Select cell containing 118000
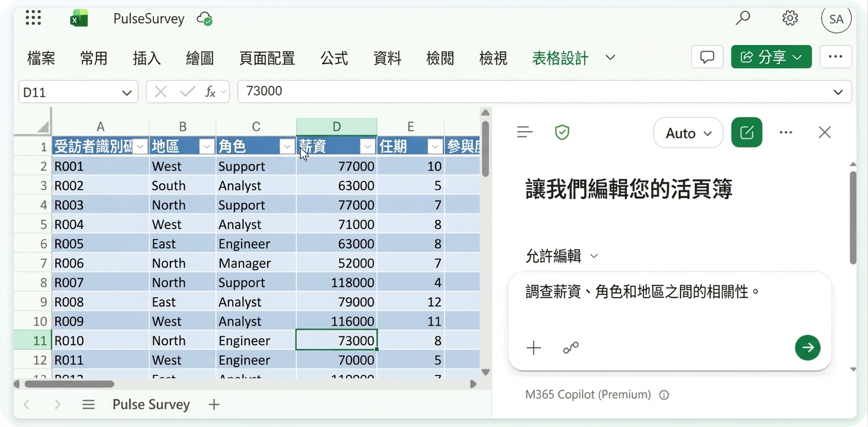Image resolution: width=868 pixels, height=427 pixels. point(337,283)
